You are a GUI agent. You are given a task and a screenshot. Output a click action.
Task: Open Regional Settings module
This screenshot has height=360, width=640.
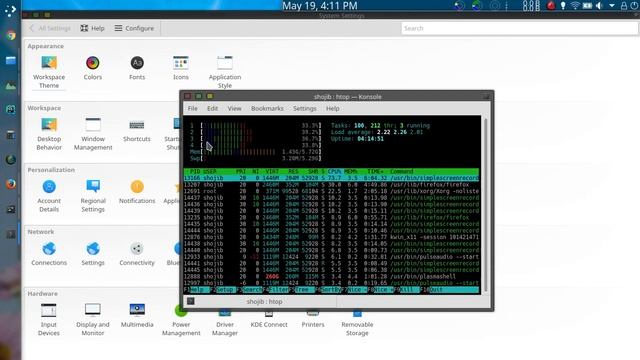click(93, 196)
